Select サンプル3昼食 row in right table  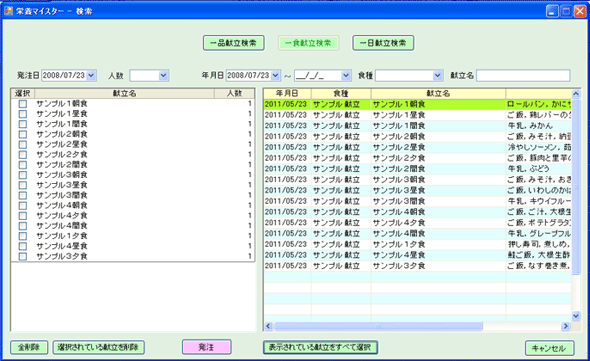417,190
